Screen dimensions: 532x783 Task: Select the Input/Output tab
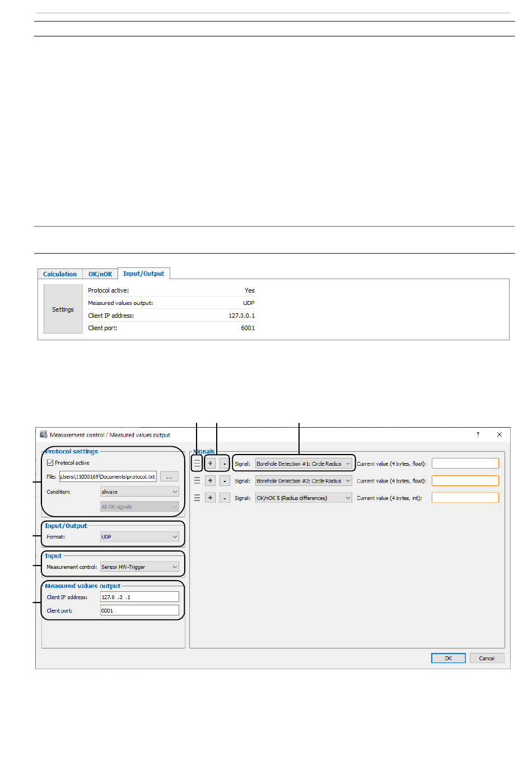coord(144,274)
